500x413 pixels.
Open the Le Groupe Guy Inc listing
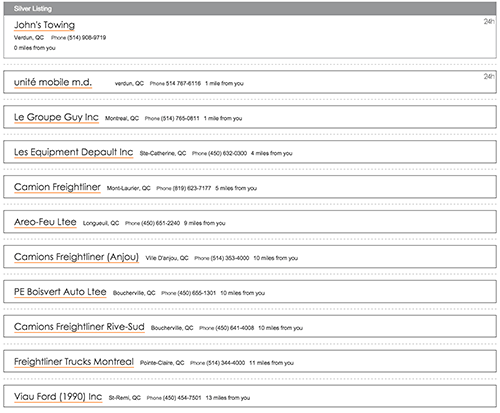point(56,117)
